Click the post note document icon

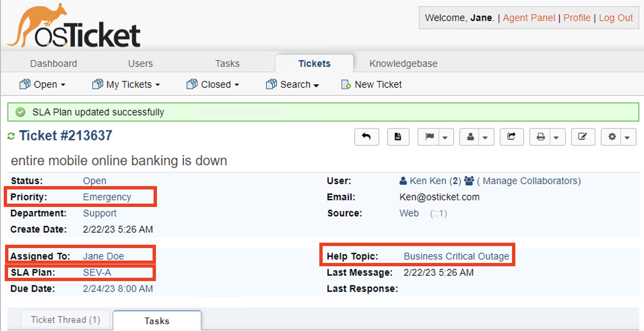(x=398, y=137)
